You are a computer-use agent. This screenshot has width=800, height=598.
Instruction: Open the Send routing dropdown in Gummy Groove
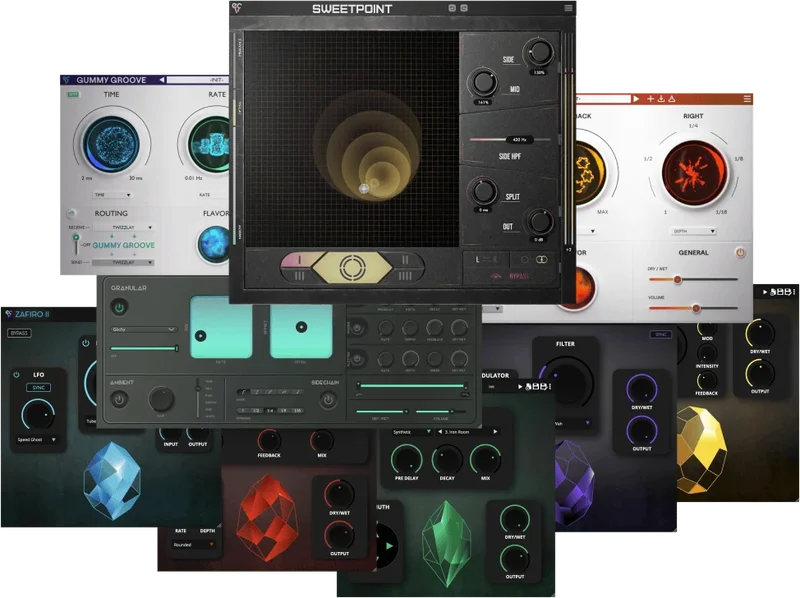[x=123, y=262]
